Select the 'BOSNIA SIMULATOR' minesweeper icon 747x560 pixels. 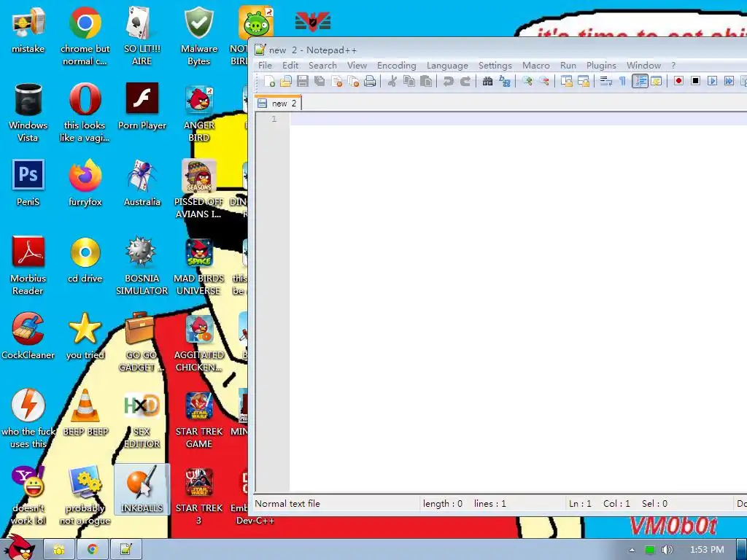(x=142, y=265)
